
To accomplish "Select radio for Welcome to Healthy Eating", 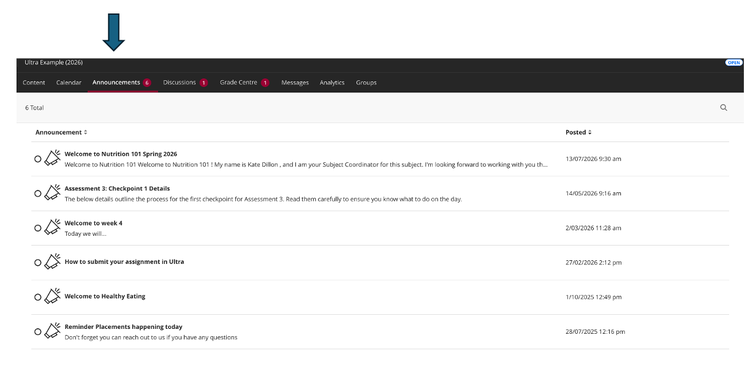I will click(38, 297).
